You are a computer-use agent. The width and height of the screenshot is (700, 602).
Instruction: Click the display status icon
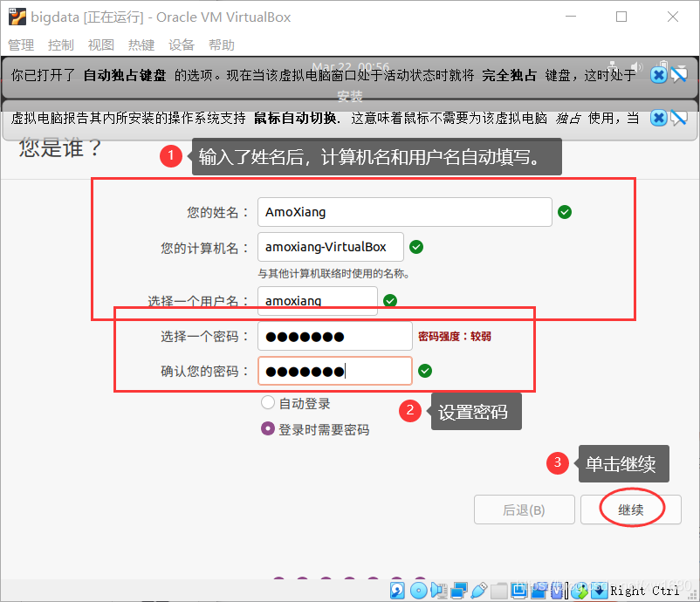point(519,591)
